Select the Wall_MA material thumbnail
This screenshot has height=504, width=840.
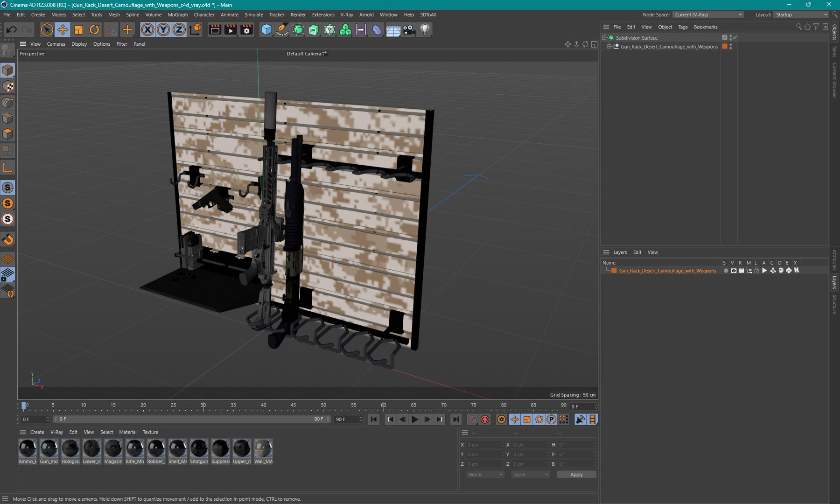263,451
